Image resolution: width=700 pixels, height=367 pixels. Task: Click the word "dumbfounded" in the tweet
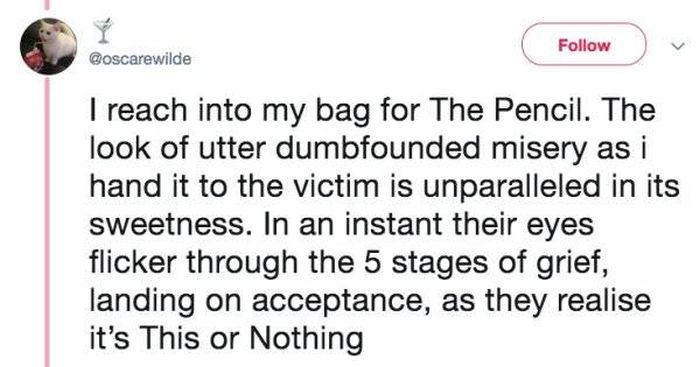point(380,148)
